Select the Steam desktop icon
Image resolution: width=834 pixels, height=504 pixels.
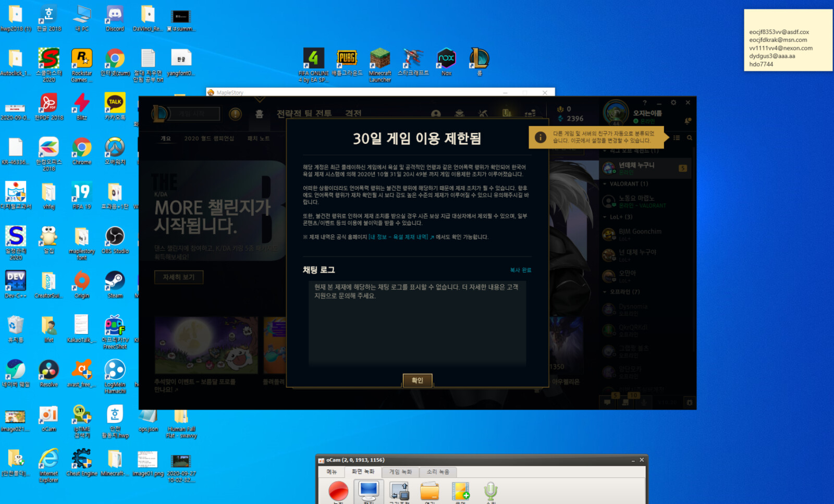(x=115, y=285)
